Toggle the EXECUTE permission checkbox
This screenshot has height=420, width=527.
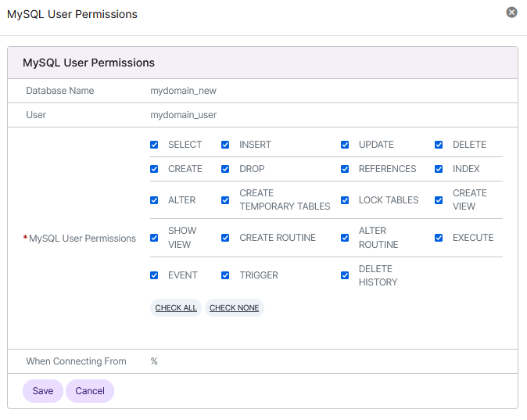(439, 238)
